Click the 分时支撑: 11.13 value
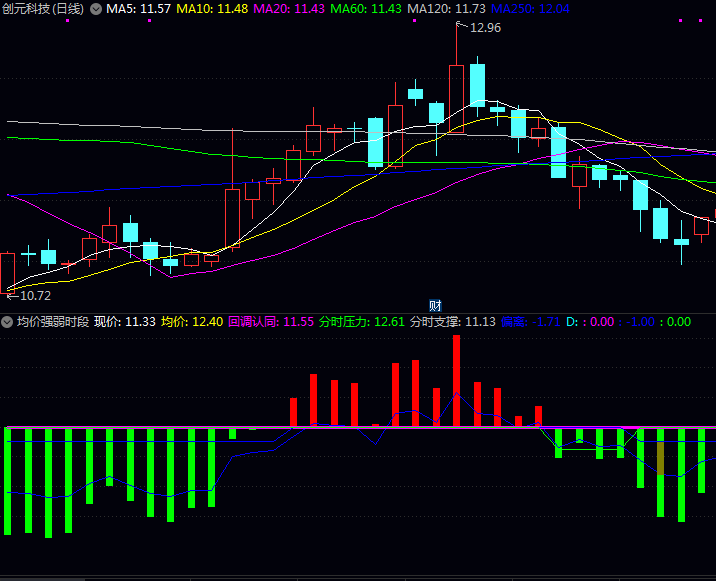 pos(453,322)
